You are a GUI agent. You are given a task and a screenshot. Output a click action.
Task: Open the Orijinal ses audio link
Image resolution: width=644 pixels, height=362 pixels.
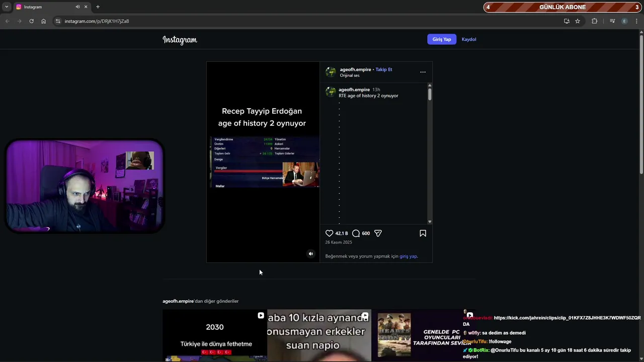(350, 75)
